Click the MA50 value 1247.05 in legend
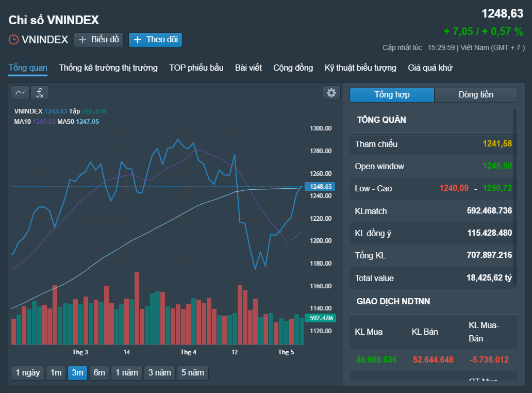 click(88, 122)
